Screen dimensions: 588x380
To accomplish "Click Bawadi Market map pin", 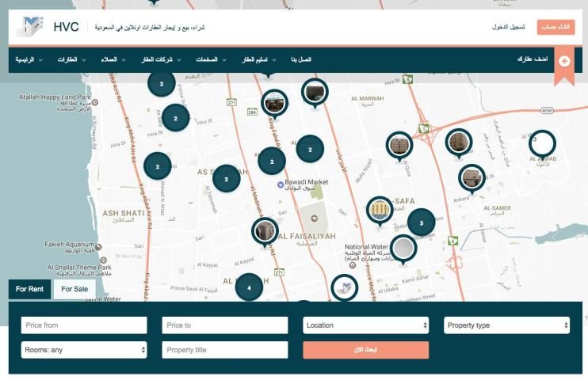I will click(x=280, y=184).
